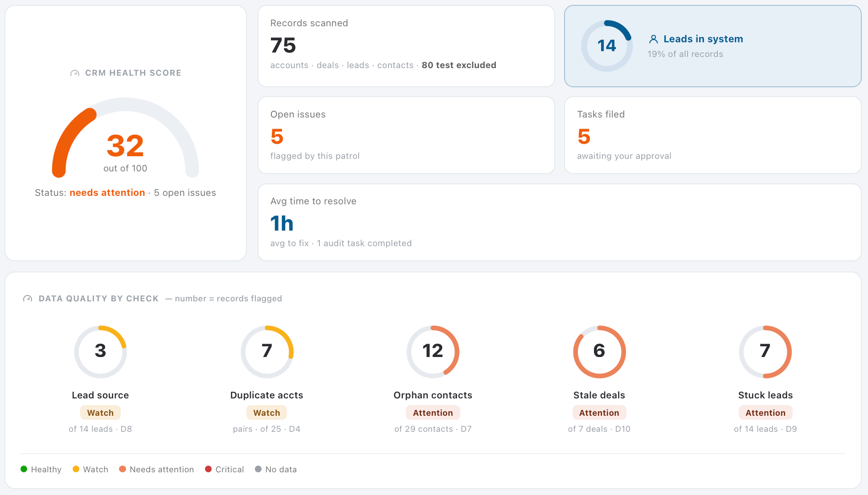Click the Attention badge under Orphan contacts

pyautogui.click(x=433, y=413)
